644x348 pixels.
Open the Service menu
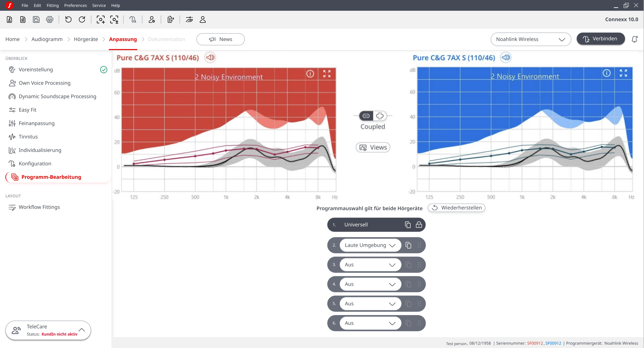click(x=99, y=5)
